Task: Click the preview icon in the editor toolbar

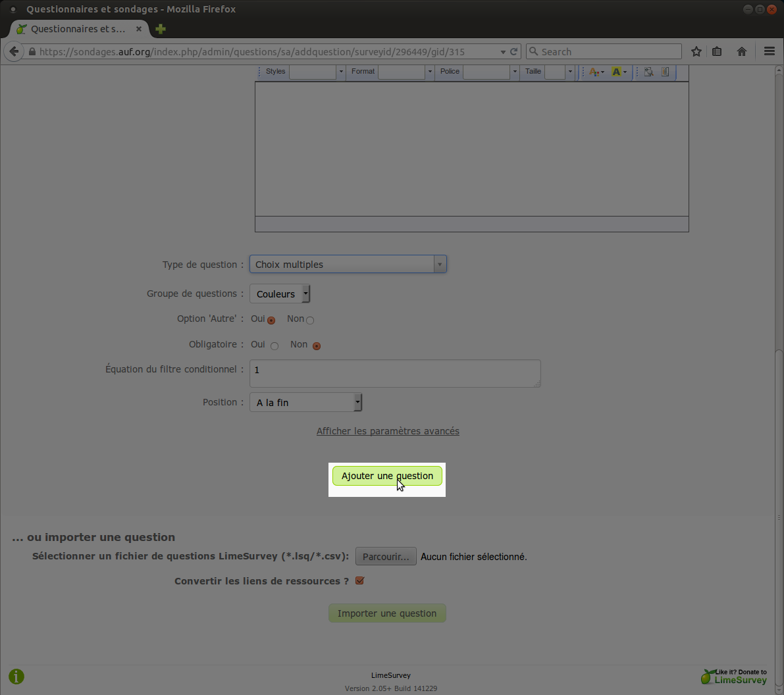Action: coord(648,72)
